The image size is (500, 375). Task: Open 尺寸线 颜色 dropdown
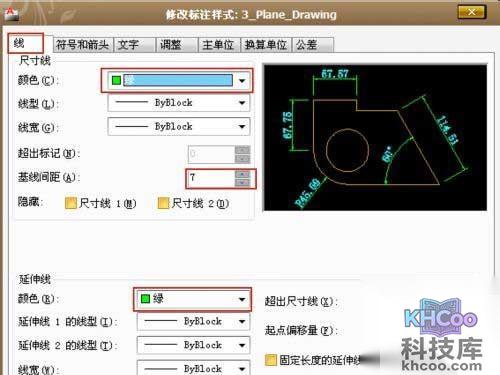[x=179, y=80]
